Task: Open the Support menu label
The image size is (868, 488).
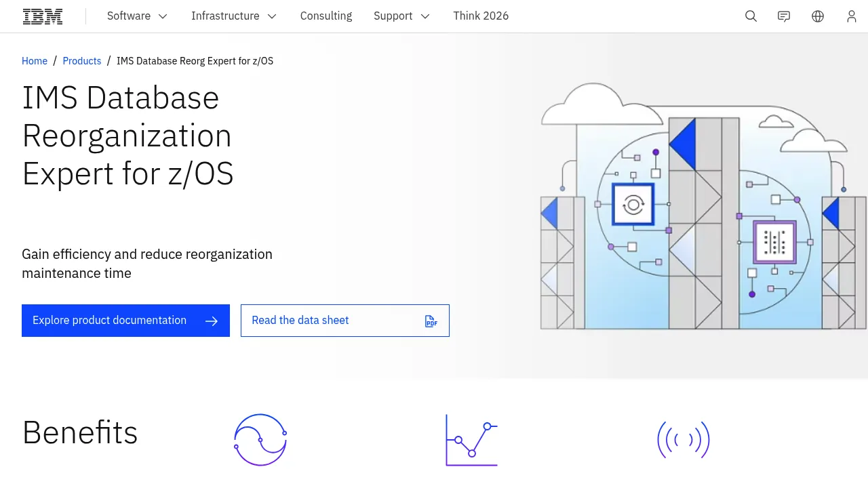Action: 393,16
